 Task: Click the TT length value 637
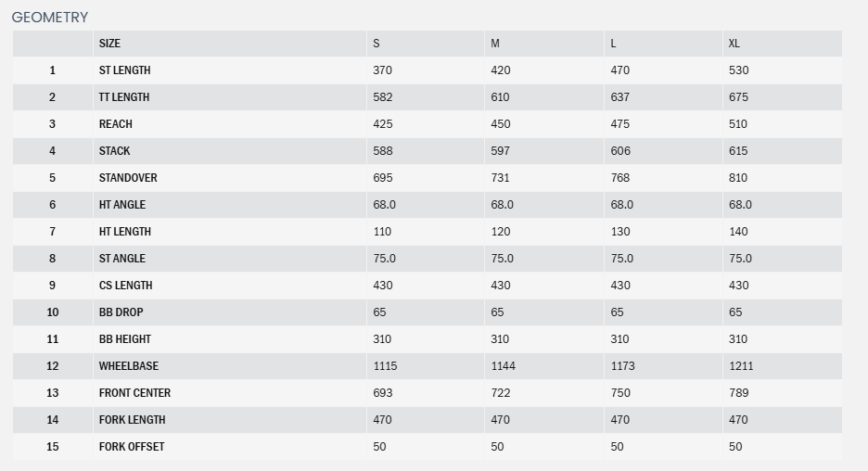pyautogui.click(x=619, y=97)
